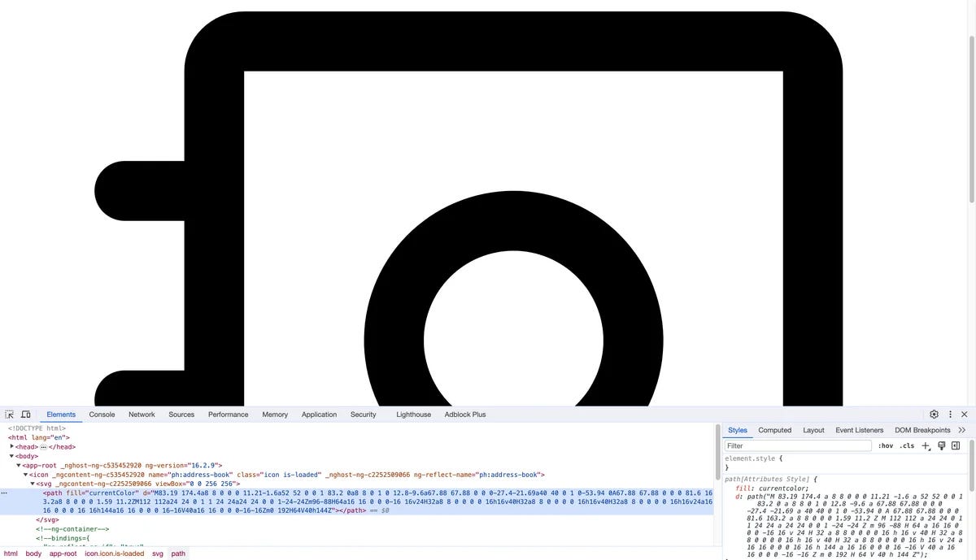976x560 pixels.
Task: Select the Layout sidebar tab
Action: point(813,430)
